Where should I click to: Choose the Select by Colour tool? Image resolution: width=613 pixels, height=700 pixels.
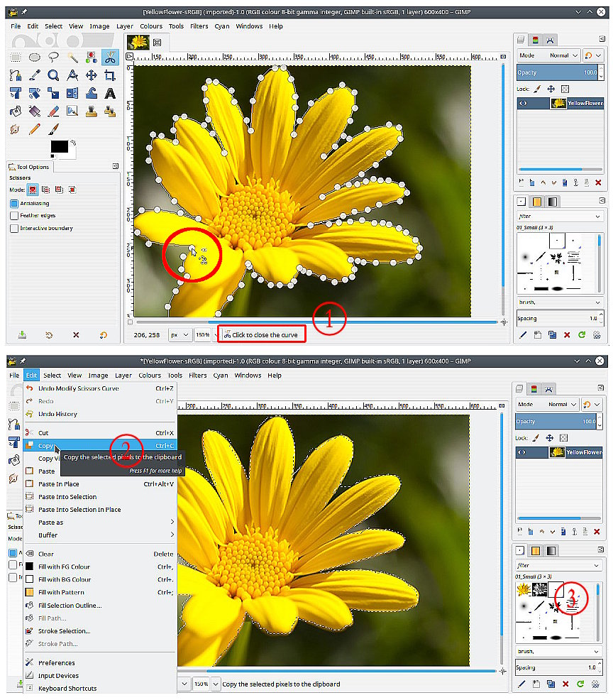click(91, 57)
